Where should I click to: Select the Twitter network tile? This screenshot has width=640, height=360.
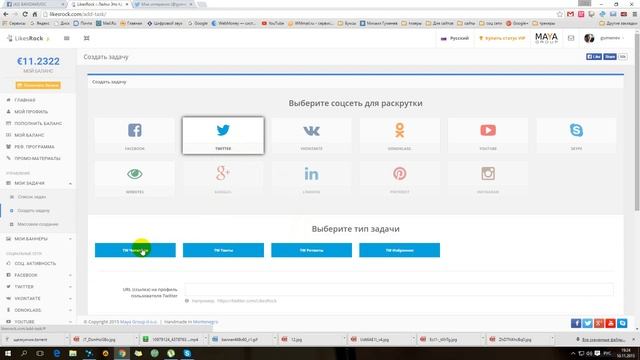(223, 136)
